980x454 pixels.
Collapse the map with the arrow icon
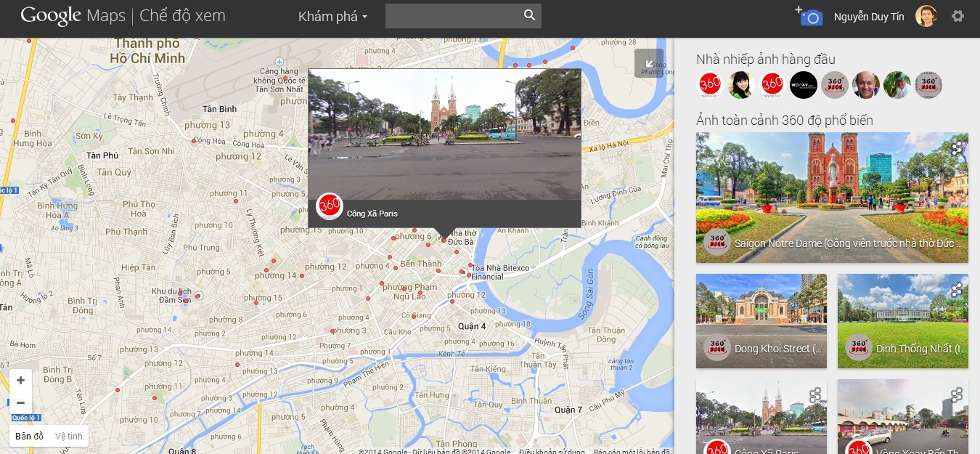(648, 62)
